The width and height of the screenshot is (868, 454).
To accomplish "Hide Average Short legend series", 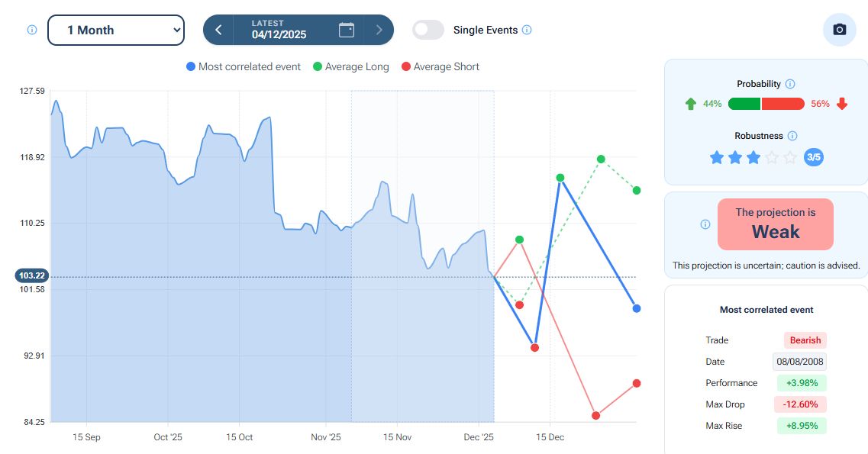I will [440, 66].
